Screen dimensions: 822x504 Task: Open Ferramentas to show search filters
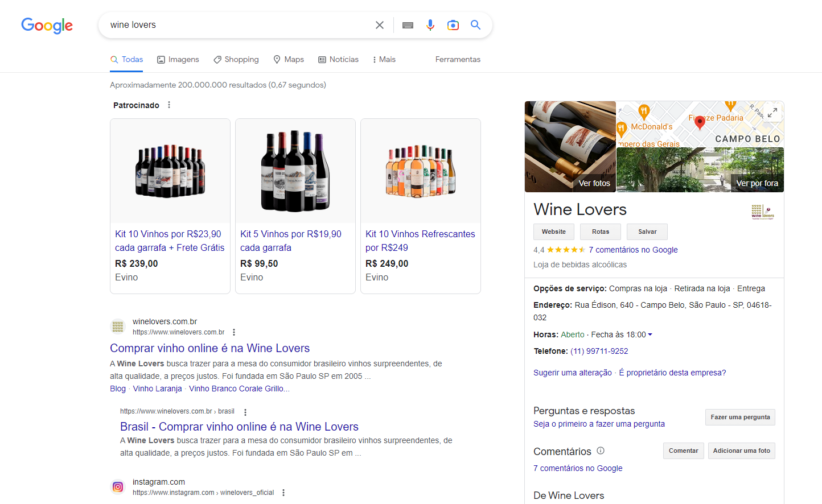point(458,59)
